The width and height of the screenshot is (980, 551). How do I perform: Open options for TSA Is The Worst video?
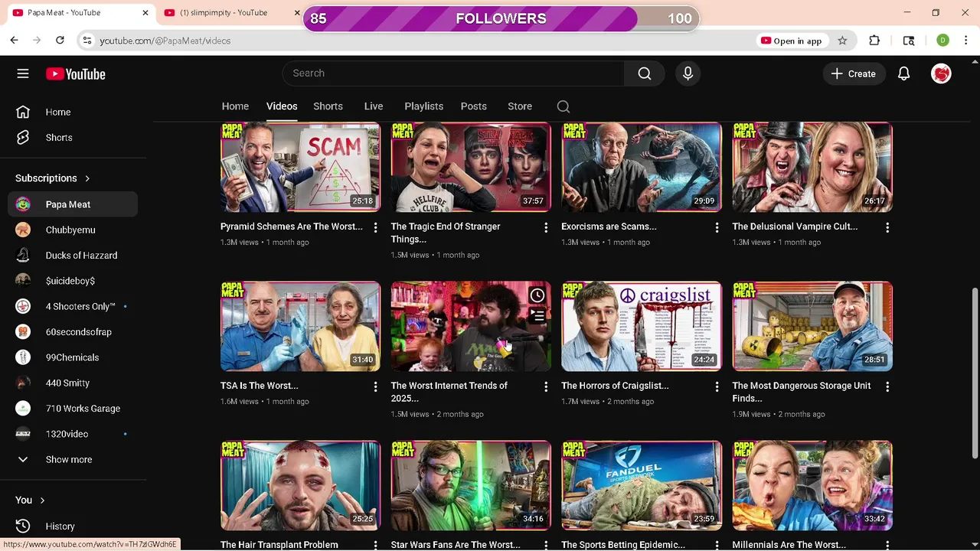(375, 386)
